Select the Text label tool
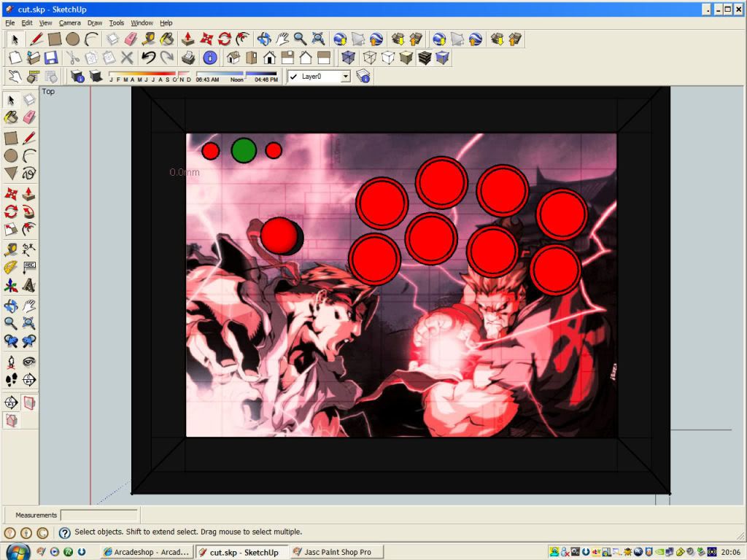Screen dimensions: 747x560 (29, 267)
